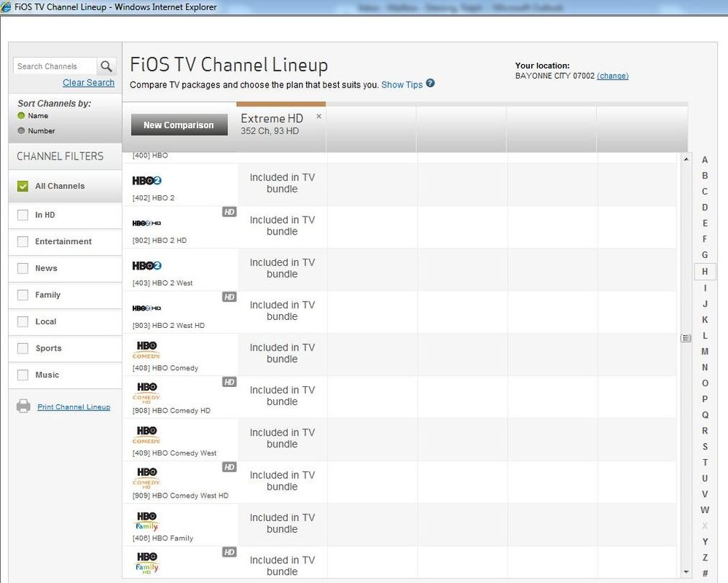728x583 pixels.
Task: Jump to channels starting with N
Action: coord(705,367)
